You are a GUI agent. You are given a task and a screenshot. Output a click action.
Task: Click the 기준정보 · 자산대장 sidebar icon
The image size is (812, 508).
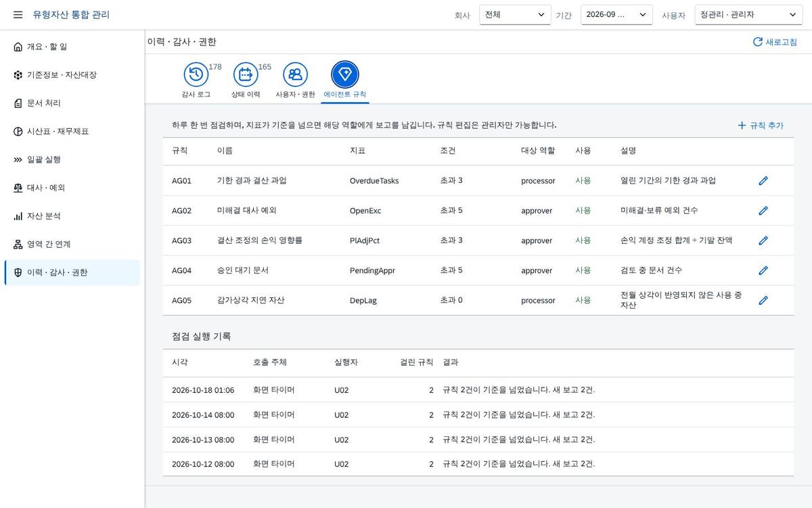[x=18, y=75]
